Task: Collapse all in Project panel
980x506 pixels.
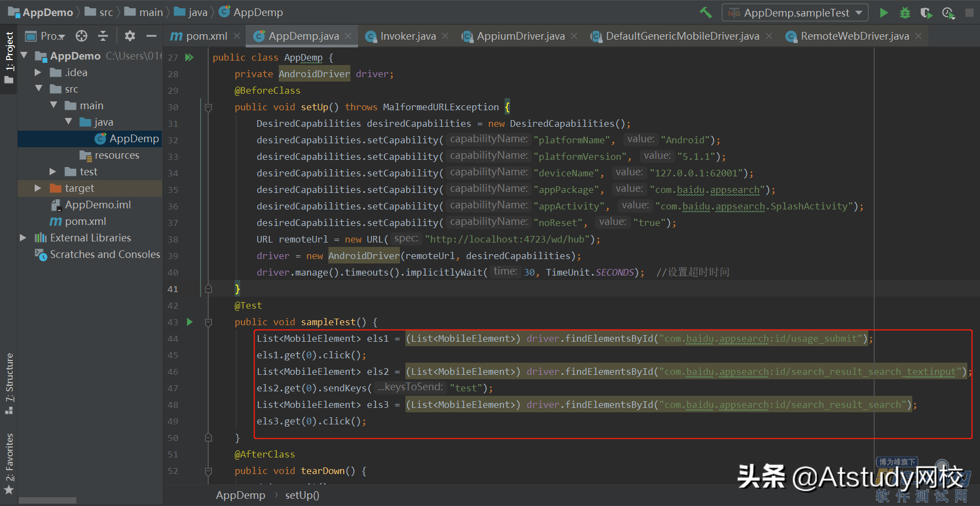Action: [103, 36]
